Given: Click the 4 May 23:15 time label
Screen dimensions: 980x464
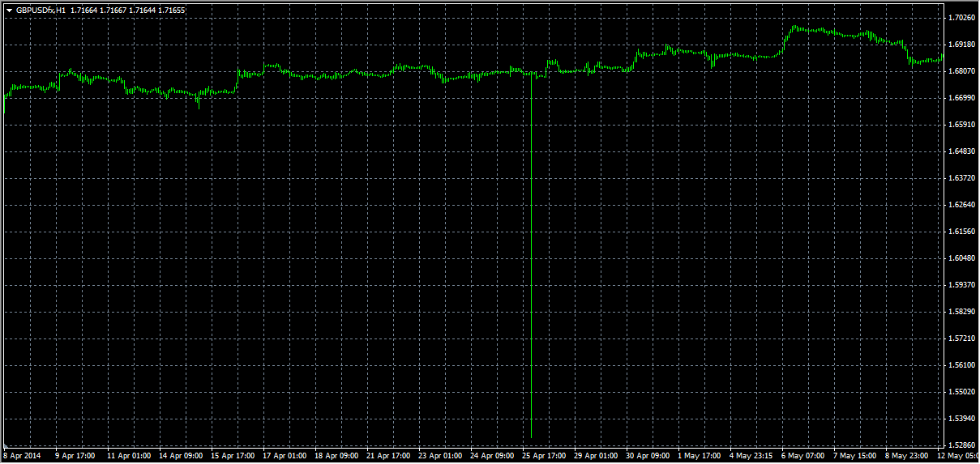Looking at the screenshot, I should coord(751,456).
